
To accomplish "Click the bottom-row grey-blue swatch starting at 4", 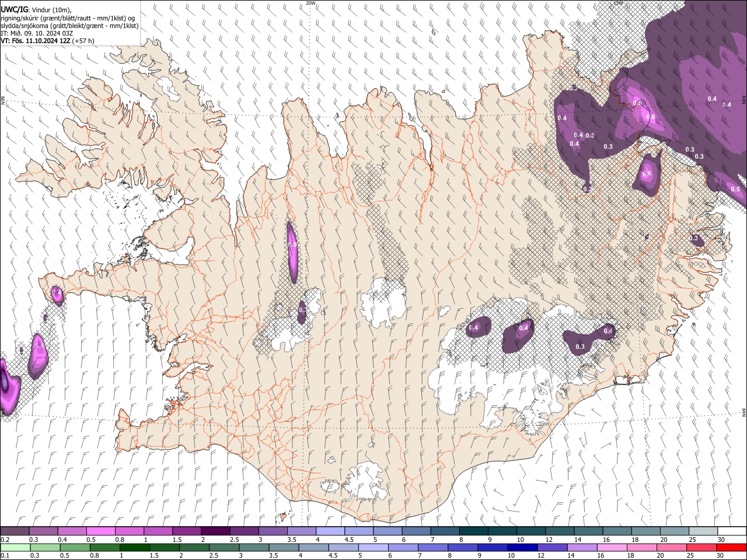I will (x=313, y=548).
